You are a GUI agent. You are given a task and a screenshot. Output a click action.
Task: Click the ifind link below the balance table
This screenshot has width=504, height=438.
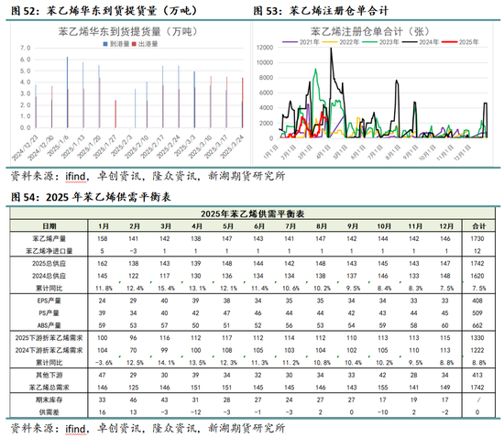tap(75, 428)
